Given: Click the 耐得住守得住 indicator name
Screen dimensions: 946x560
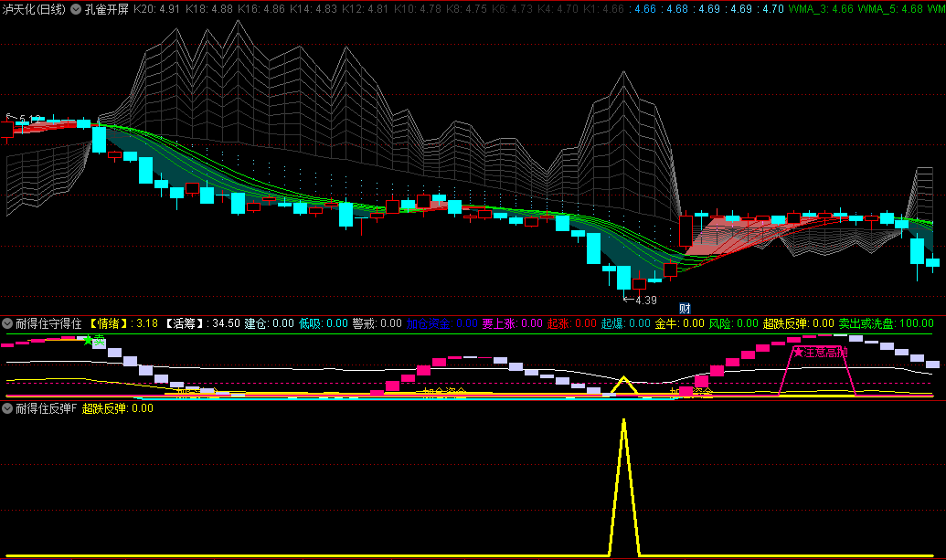Looking at the screenshot, I should tap(48, 323).
